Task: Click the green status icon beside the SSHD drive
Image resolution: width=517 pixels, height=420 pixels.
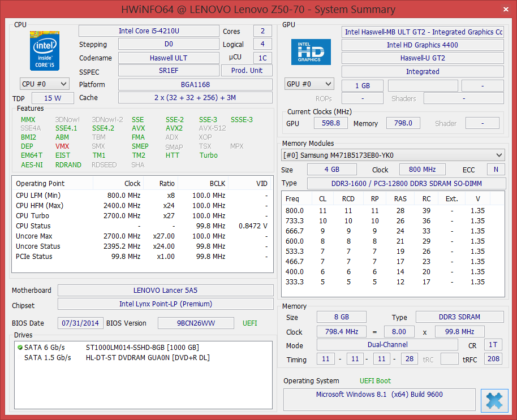Action: [20, 347]
